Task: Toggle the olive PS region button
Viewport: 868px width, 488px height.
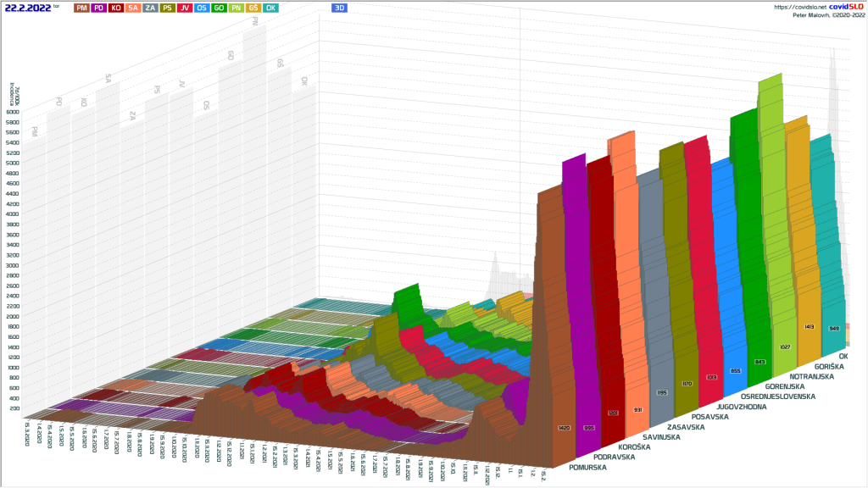Action: click(x=168, y=8)
